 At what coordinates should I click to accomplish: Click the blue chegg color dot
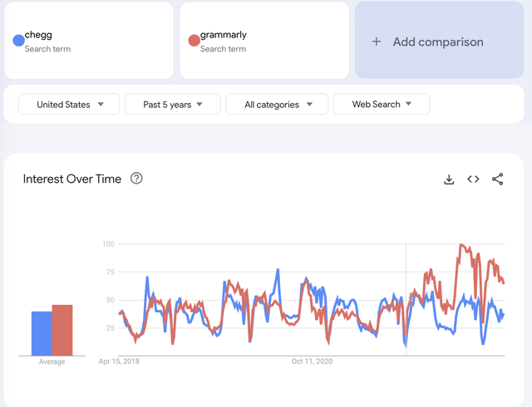coord(18,41)
